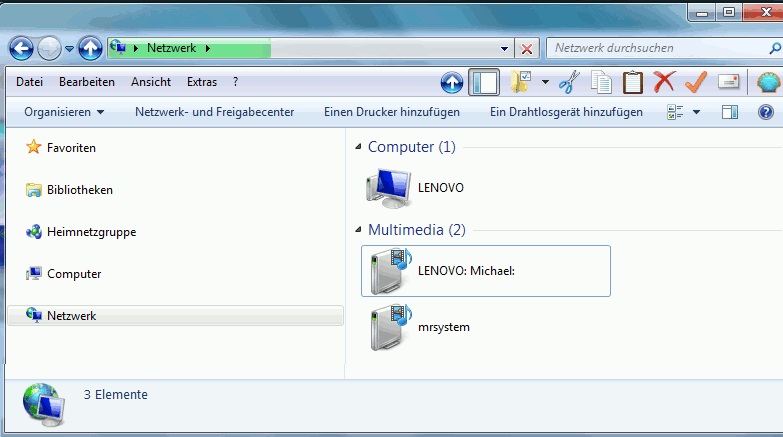Click the orange checkmark Properties icon
The height and width of the screenshot is (437, 783).
[696, 82]
